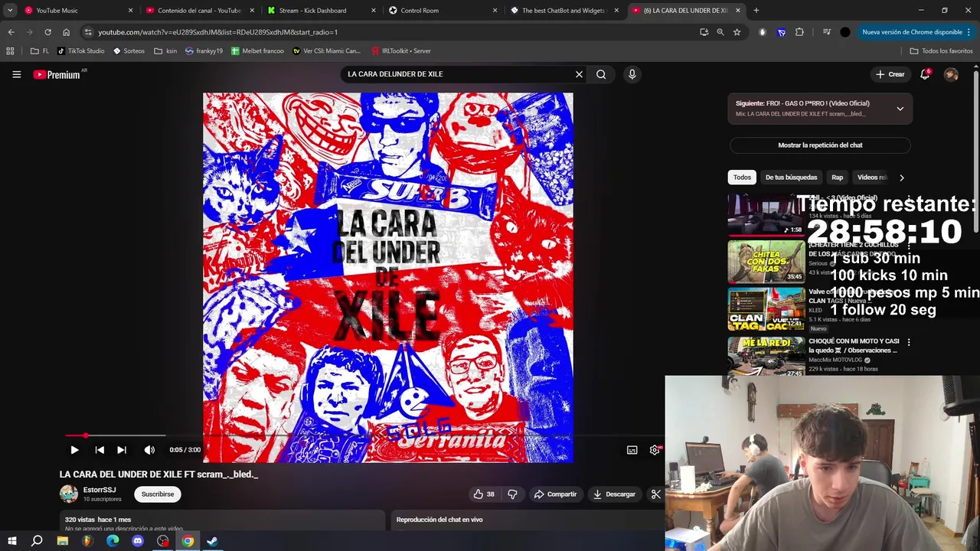Select the Todos filter chip
The image size is (980, 551).
742,178
